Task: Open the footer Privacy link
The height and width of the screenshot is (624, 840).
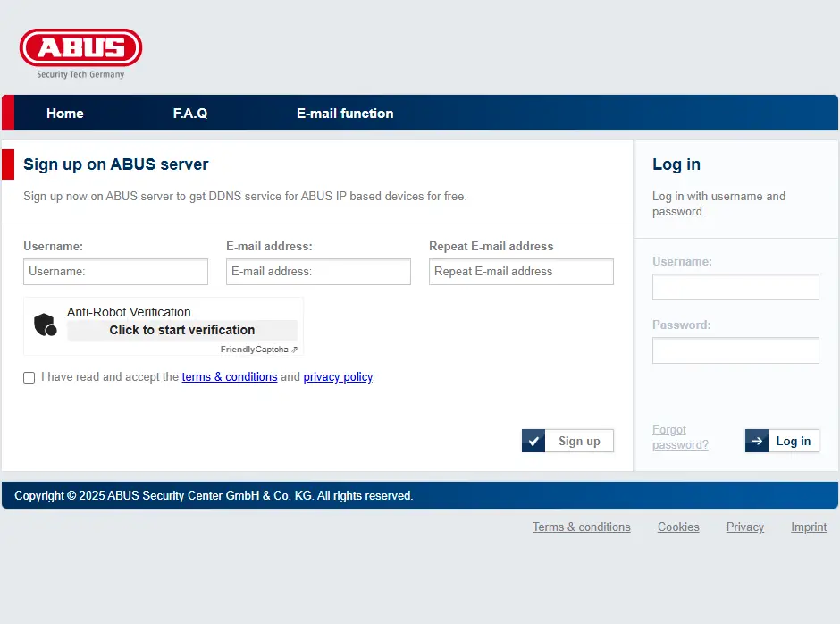Action: 745,527
